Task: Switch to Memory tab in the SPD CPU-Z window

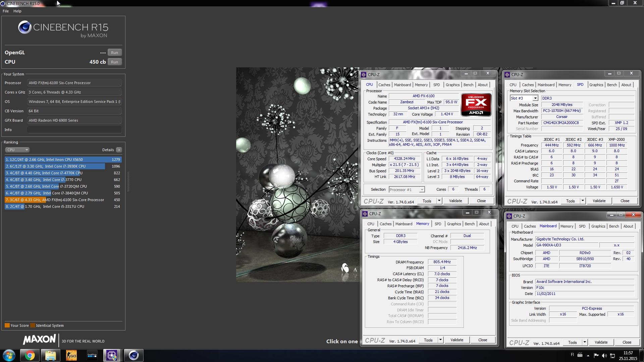Action: click(565, 85)
